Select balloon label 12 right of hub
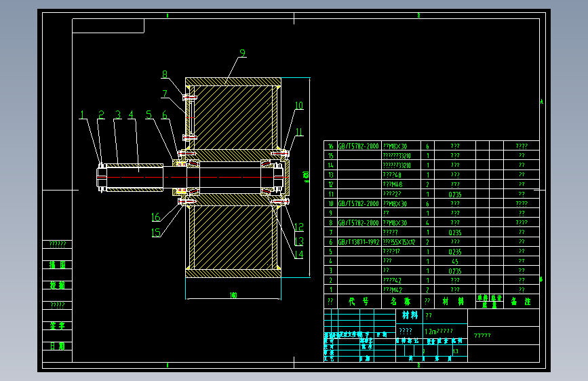The height and width of the screenshot is (381, 588). coord(299,227)
